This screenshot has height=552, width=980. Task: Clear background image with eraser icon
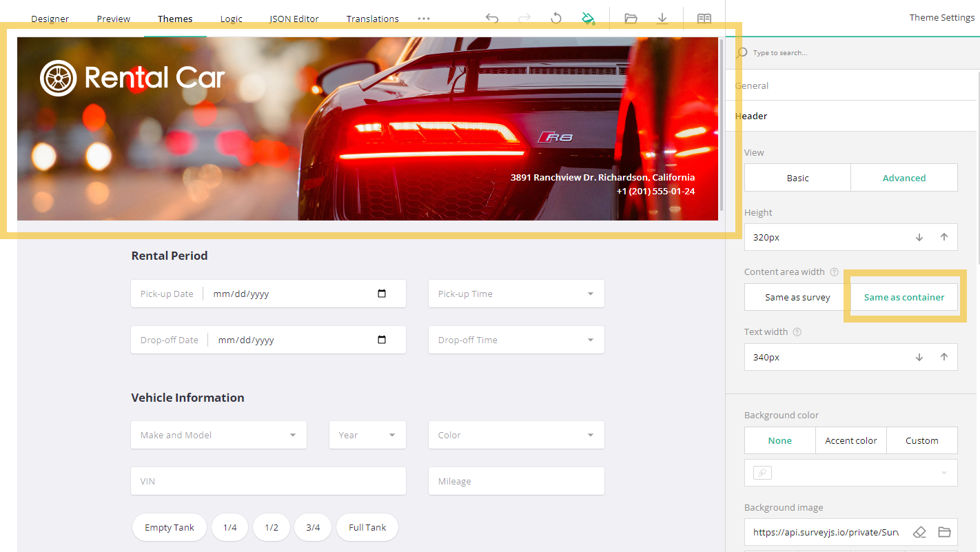pos(919,532)
